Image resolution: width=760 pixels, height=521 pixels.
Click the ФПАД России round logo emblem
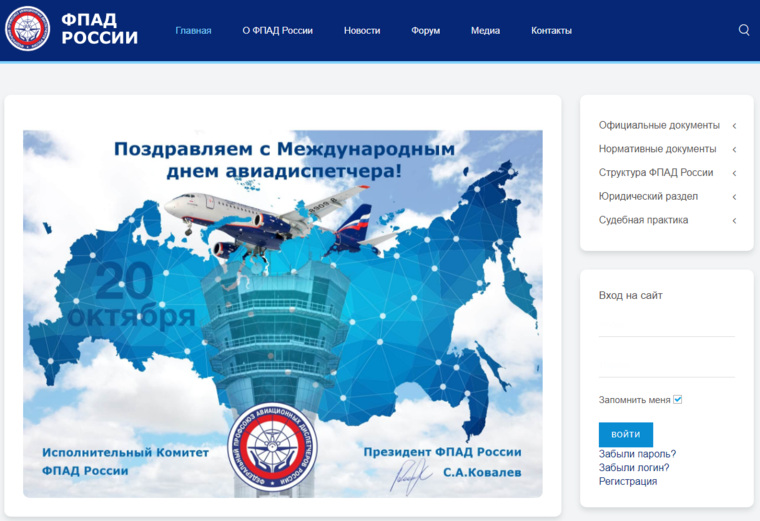coord(27,29)
